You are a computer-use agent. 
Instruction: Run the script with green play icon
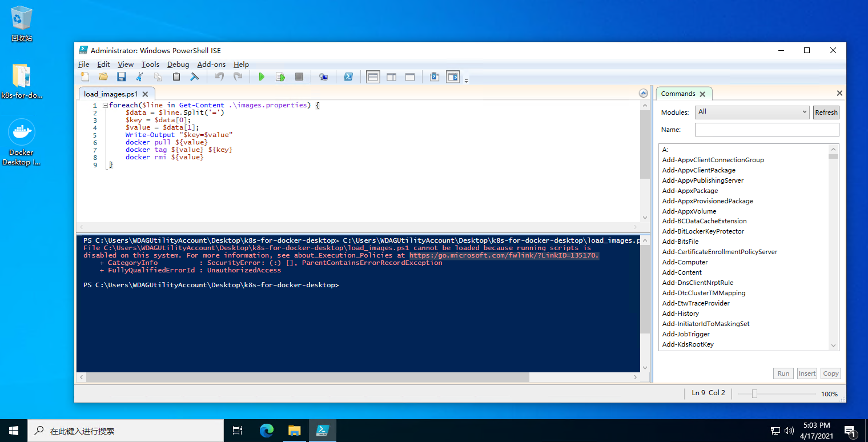coord(262,77)
